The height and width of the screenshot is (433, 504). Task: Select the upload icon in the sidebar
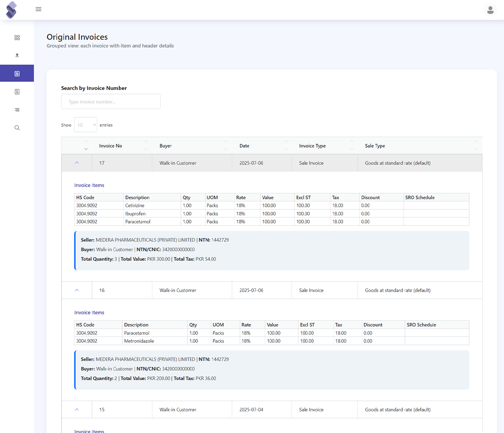pos(17,55)
